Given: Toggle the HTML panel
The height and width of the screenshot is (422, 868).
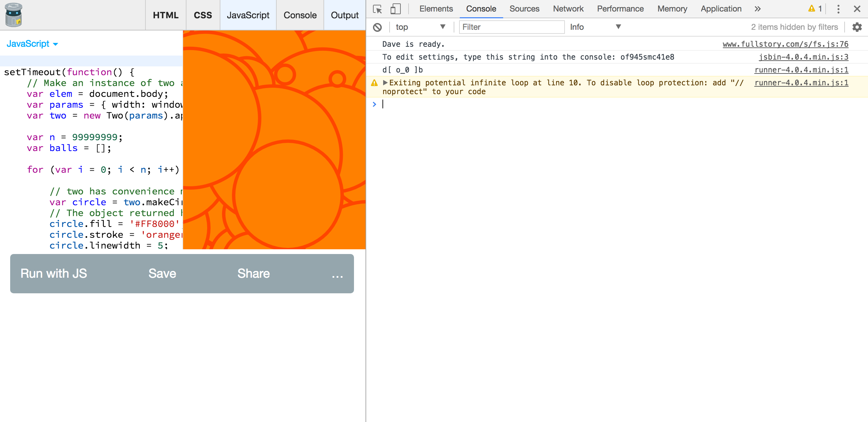Looking at the screenshot, I should 165,15.
